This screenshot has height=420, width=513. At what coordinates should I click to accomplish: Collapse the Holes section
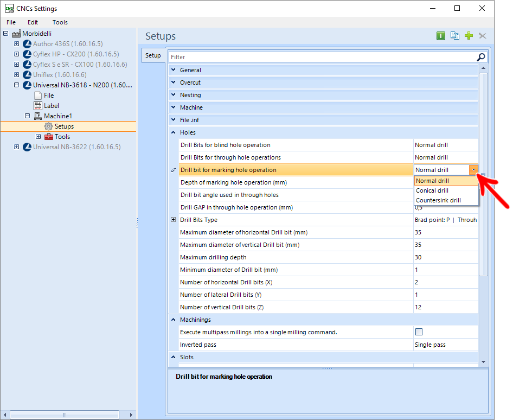point(174,132)
